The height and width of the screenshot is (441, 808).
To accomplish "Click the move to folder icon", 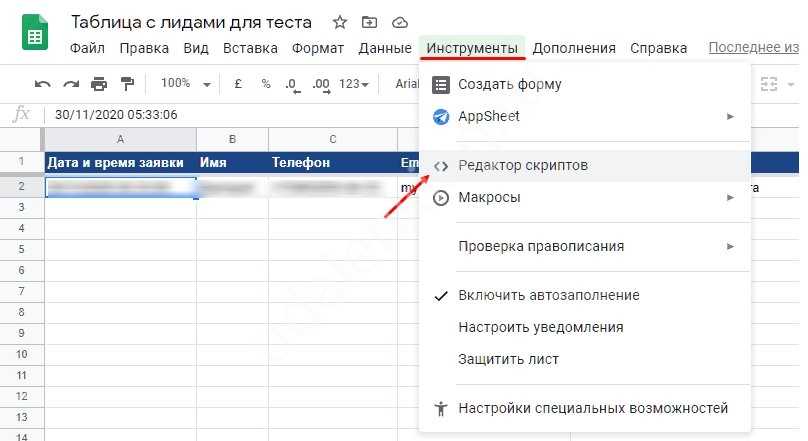I will point(370,22).
